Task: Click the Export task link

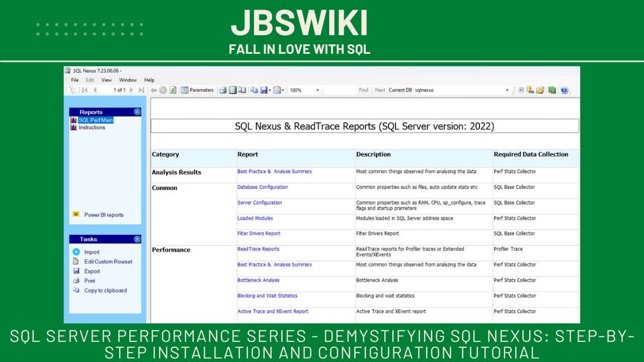Action: 92,271
